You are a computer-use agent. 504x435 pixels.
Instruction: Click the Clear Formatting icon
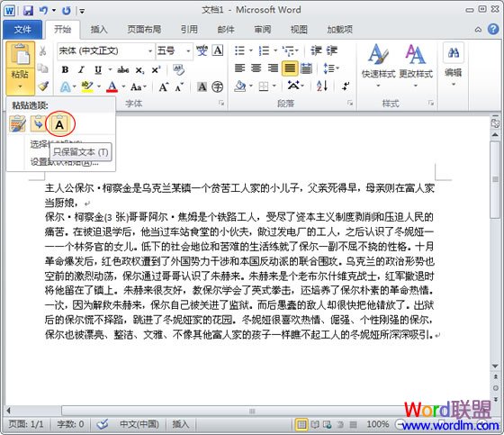(178, 69)
